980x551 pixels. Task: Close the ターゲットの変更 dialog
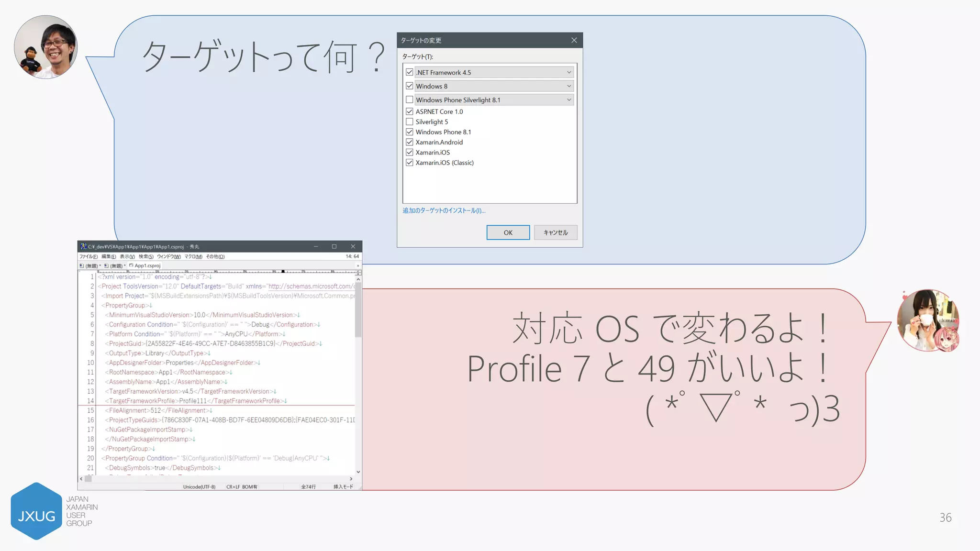[x=574, y=40]
